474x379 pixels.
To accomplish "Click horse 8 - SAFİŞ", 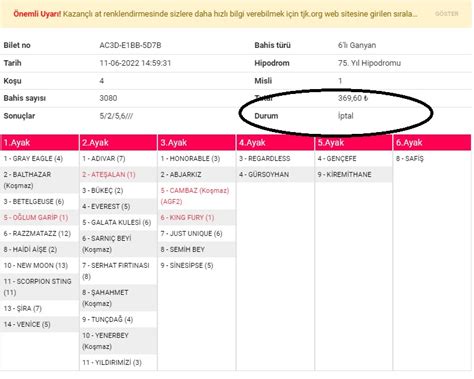I will 432,159.
